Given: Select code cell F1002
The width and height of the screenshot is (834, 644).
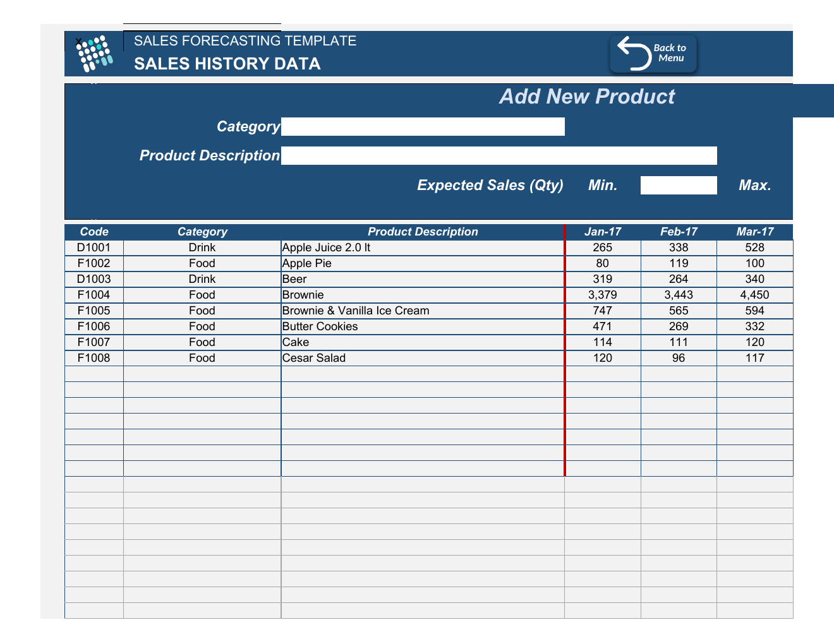Looking at the screenshot, I should (94, 263).
